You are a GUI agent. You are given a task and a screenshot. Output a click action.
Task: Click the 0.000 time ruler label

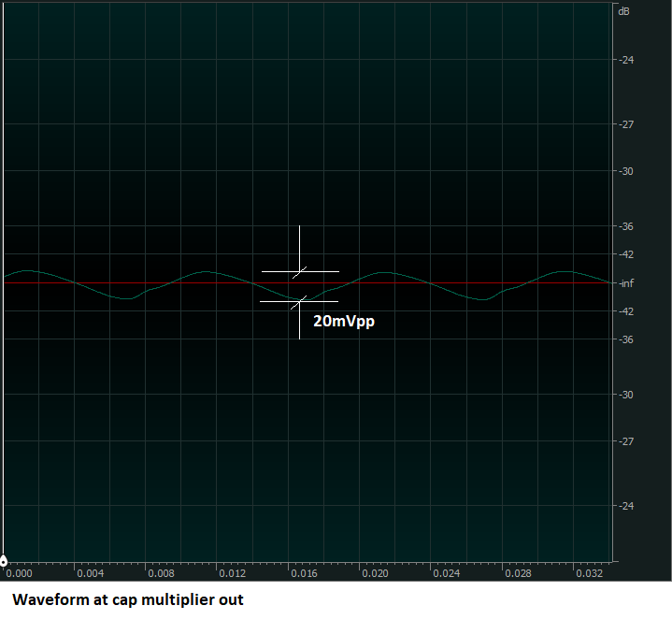pos(20,573)
